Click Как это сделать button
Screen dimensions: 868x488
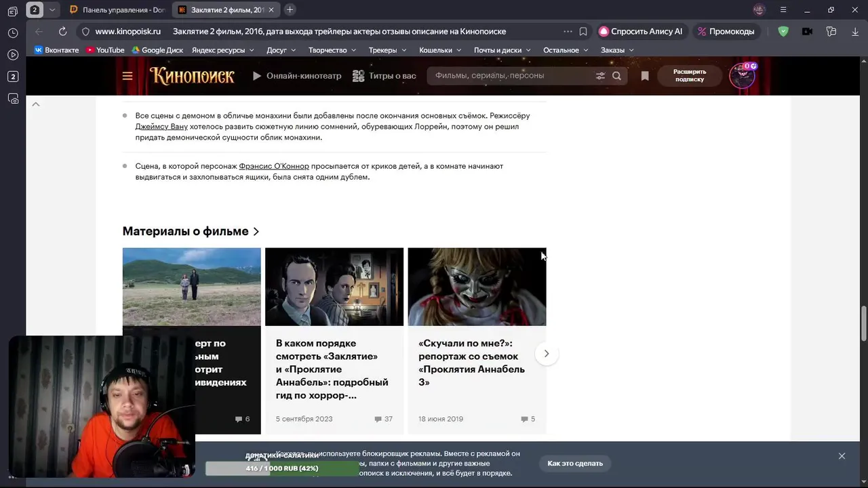[x=575, y=464]
